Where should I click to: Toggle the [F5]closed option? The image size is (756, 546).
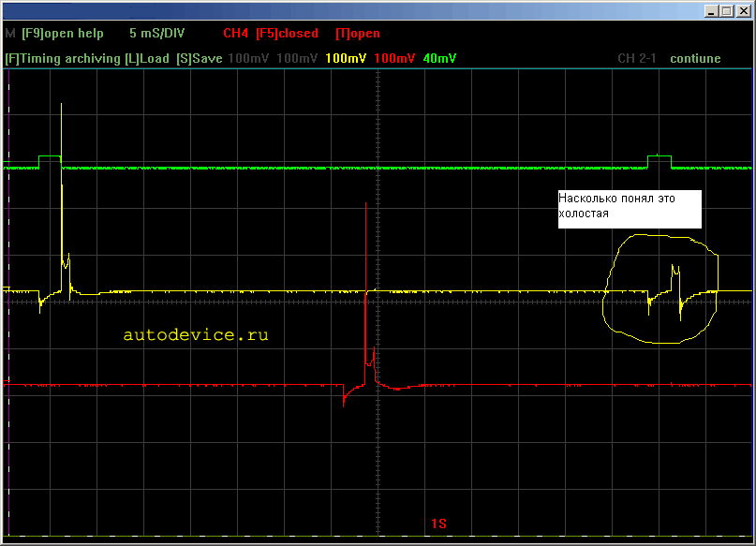287,34
